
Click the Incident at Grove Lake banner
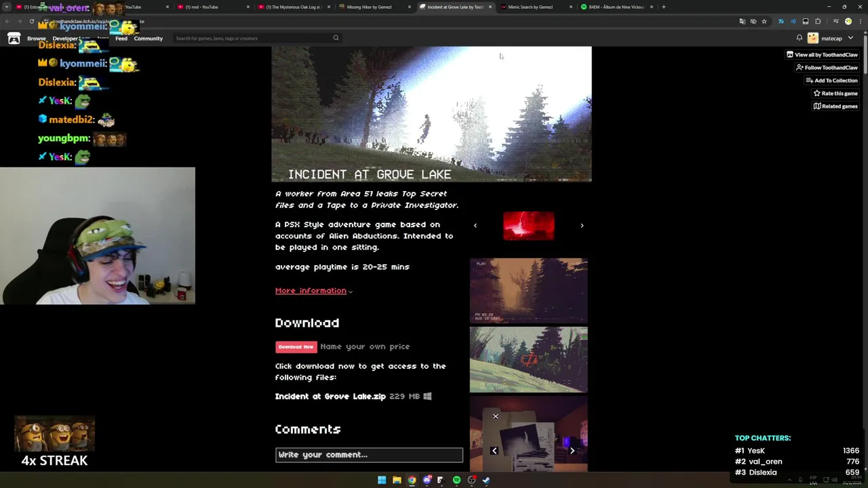431,114
